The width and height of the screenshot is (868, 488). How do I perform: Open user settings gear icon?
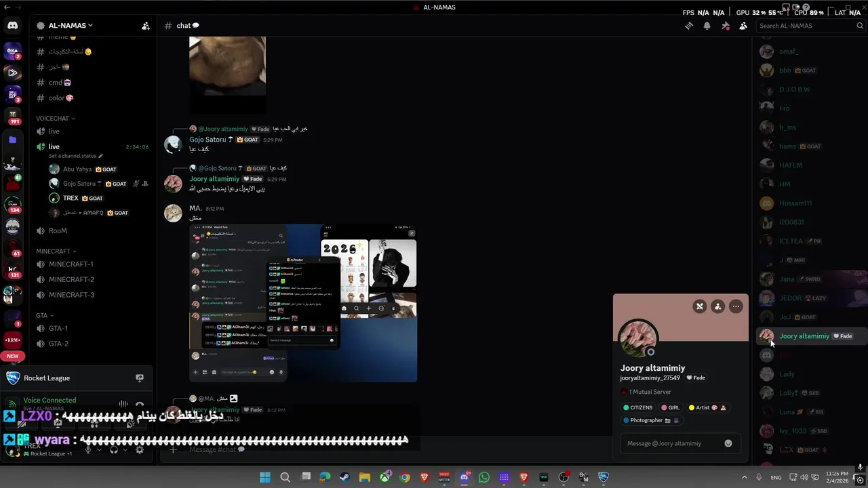140,449
